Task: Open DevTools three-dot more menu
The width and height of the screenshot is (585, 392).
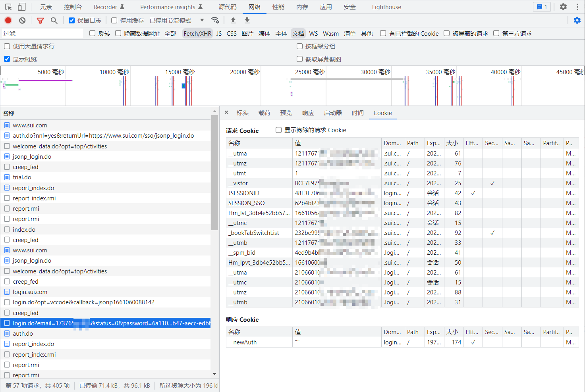Action: point(577,7)
